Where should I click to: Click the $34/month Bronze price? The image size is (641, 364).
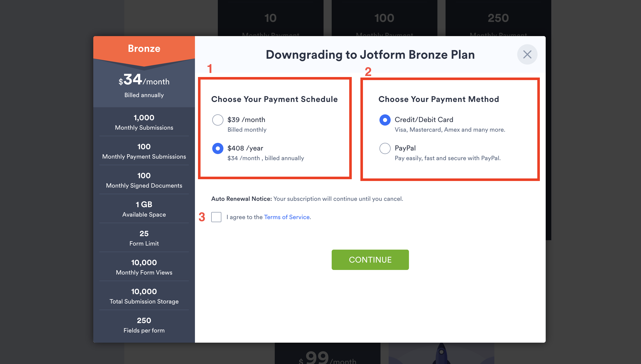tap(144, 80)
